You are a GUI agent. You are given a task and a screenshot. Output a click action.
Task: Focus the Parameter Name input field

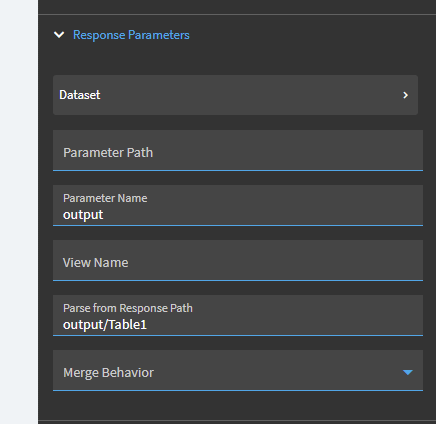(238, 205)
